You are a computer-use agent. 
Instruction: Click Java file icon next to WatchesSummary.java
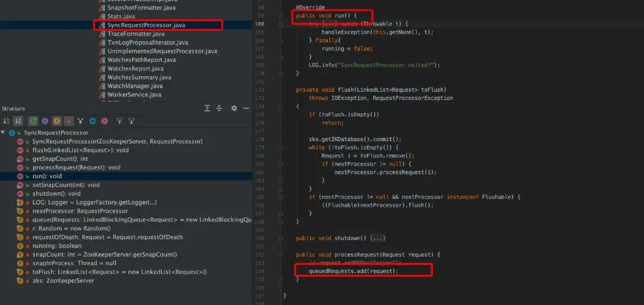102,77
